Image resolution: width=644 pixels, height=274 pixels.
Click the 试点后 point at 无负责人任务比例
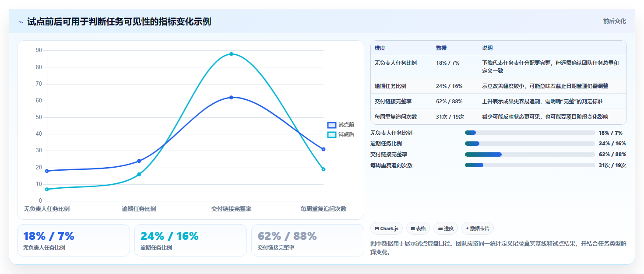(x=47, y=189)
